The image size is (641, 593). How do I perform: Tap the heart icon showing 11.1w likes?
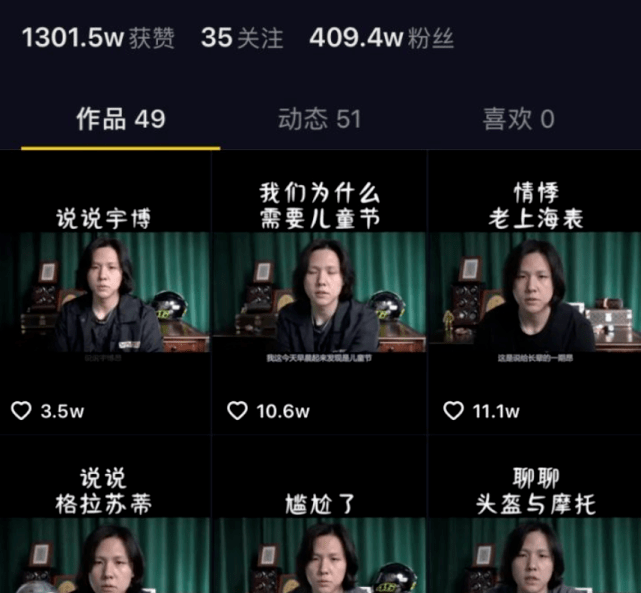[x=453, y=411]
